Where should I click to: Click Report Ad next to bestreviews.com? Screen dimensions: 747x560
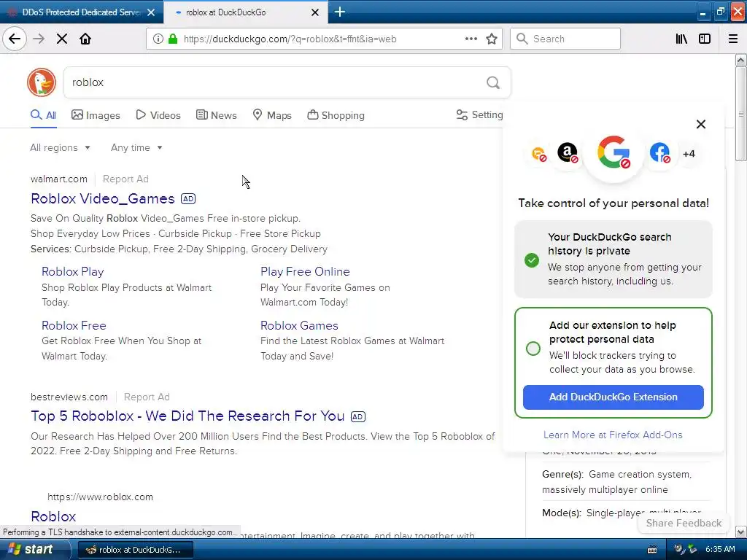point(147,397)
